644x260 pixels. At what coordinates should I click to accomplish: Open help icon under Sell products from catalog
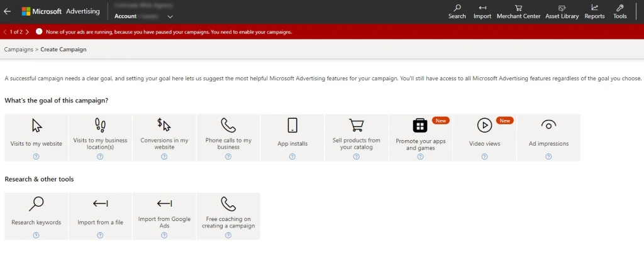pos(357,156)
